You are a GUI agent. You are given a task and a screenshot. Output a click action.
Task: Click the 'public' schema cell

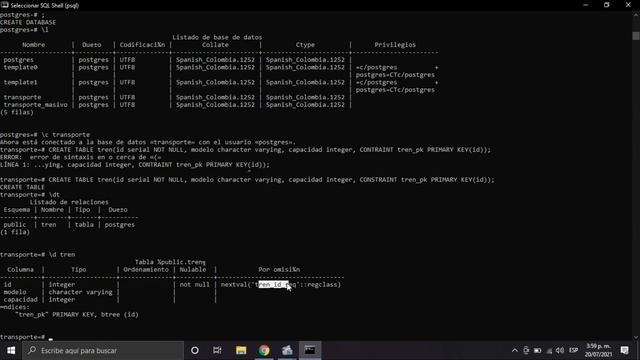point(15,224)
